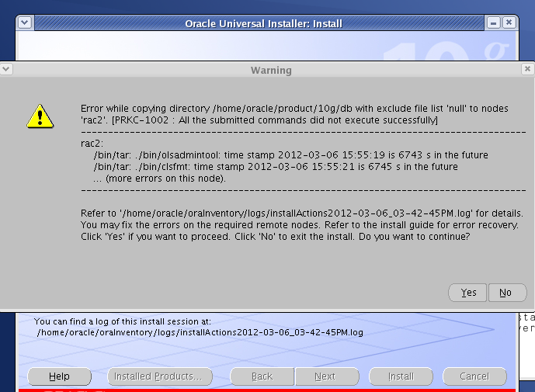Open the Oracle Universal Installer window menu
This screenshot has width=535, height=392.
coord(25,23)
